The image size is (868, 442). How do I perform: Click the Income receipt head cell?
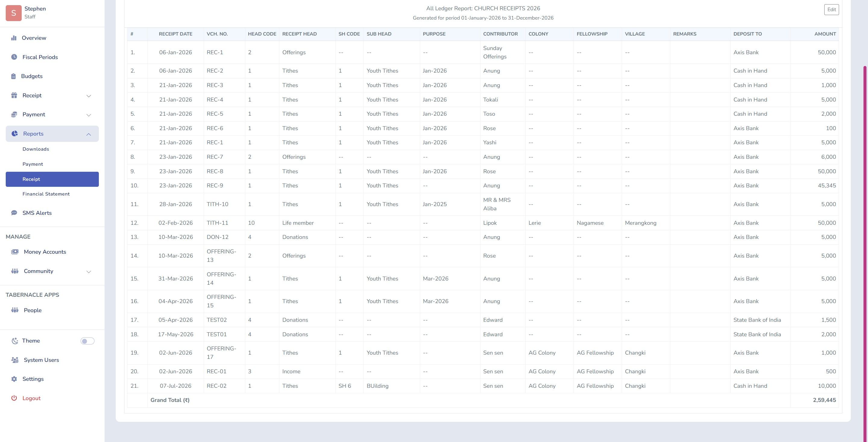click(291, 371)
